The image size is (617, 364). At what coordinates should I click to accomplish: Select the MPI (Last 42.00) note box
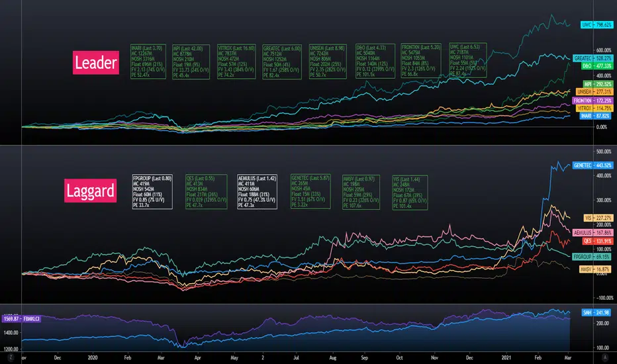(x=191, y=62)
